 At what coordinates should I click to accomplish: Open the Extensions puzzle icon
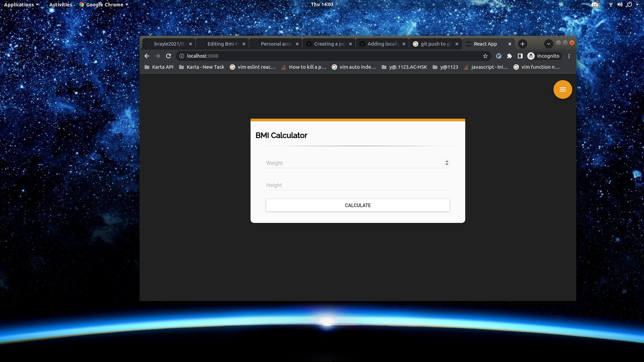(509, 56)
